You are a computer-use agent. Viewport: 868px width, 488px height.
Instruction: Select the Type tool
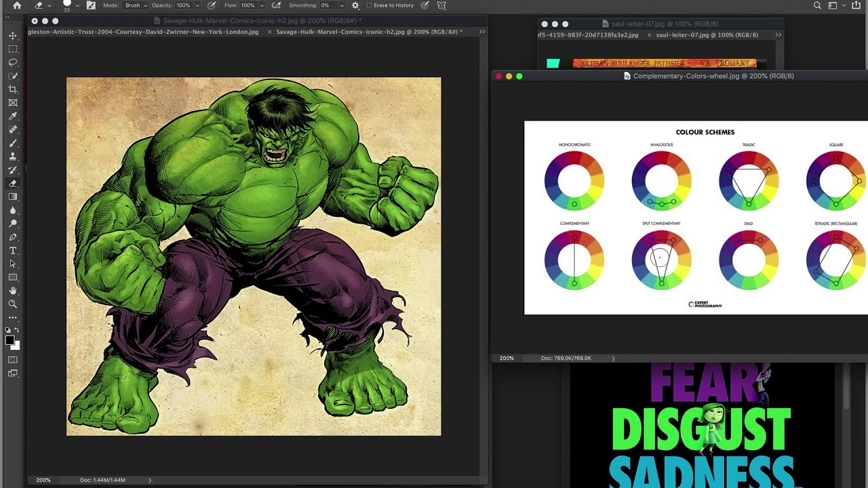[x=13, y=251]
